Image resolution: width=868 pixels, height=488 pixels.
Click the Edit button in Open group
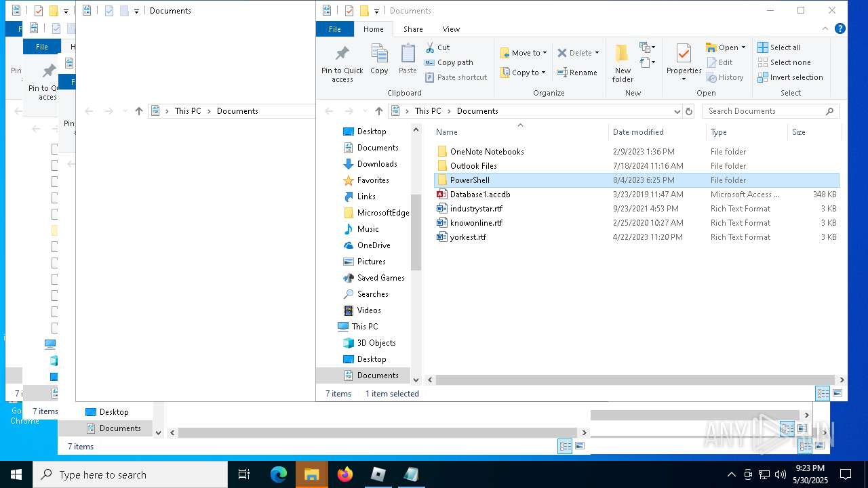click(x=719, y=62)
